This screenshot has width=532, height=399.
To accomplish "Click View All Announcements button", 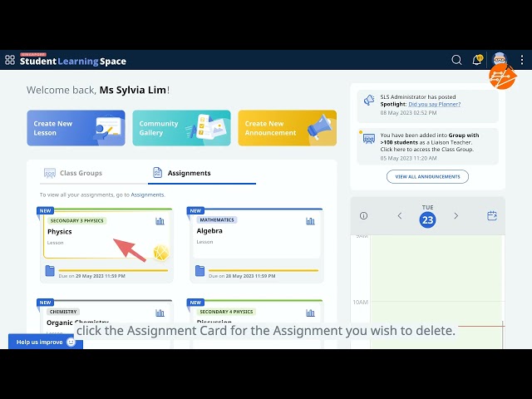I will (x=427, y=177).
